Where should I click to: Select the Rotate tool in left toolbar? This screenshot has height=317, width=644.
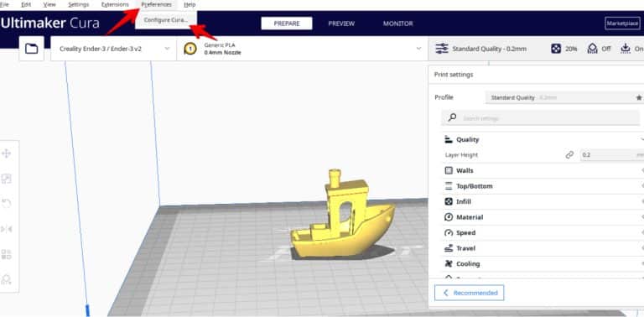(x=6, y=204)
